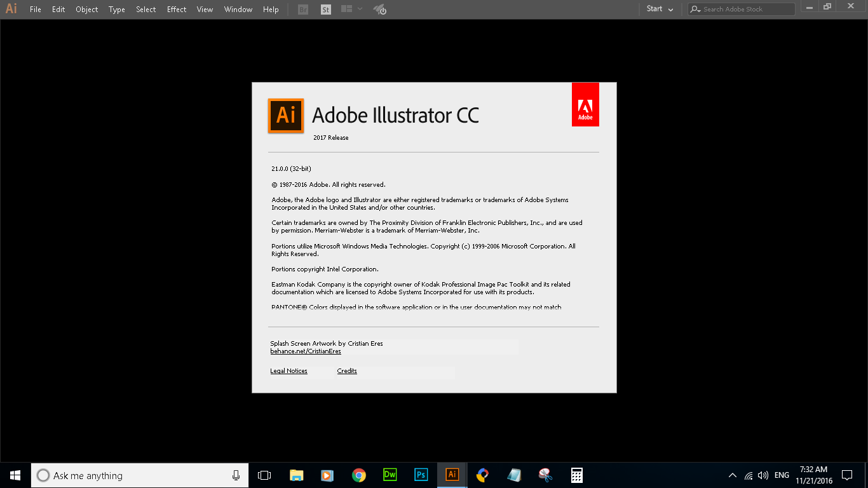Visit the behance.net/CristianEres link
This screenshot has width=868, height=488.
coord(306,351)
